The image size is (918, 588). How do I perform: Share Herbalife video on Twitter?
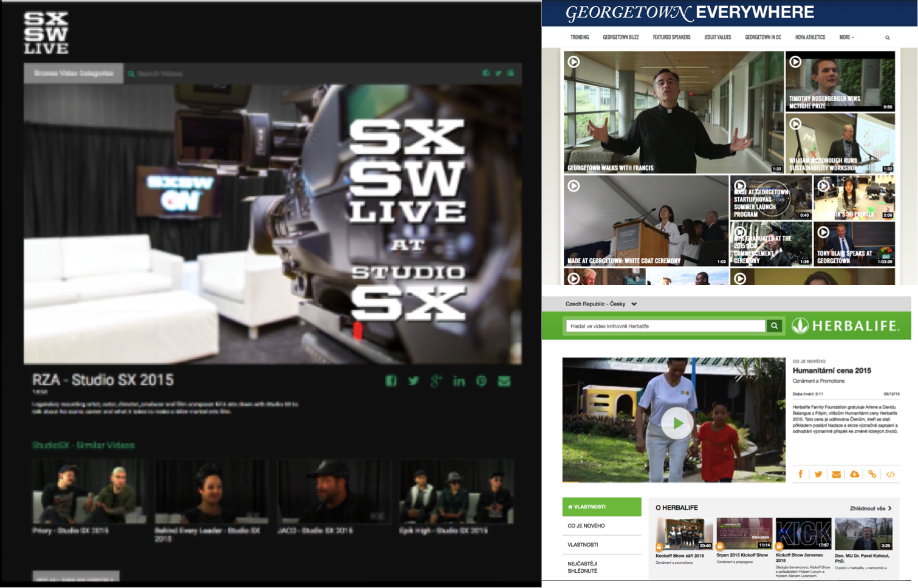(x=818, y=474)
